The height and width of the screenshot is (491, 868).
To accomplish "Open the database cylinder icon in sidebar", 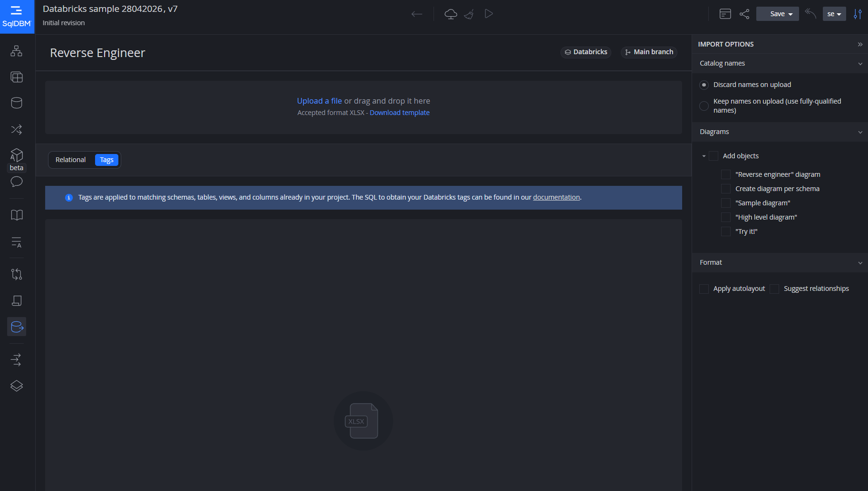I will [17, 103].
